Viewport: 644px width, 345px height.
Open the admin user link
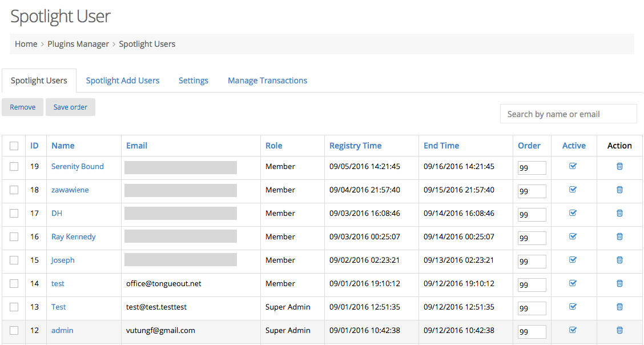click(62, 330)
